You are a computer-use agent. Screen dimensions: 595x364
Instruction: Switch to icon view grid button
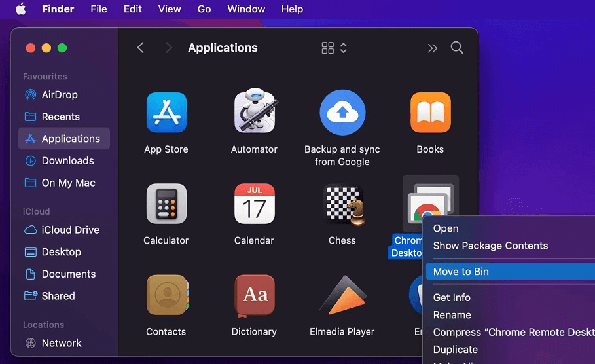tap(327, 48)
